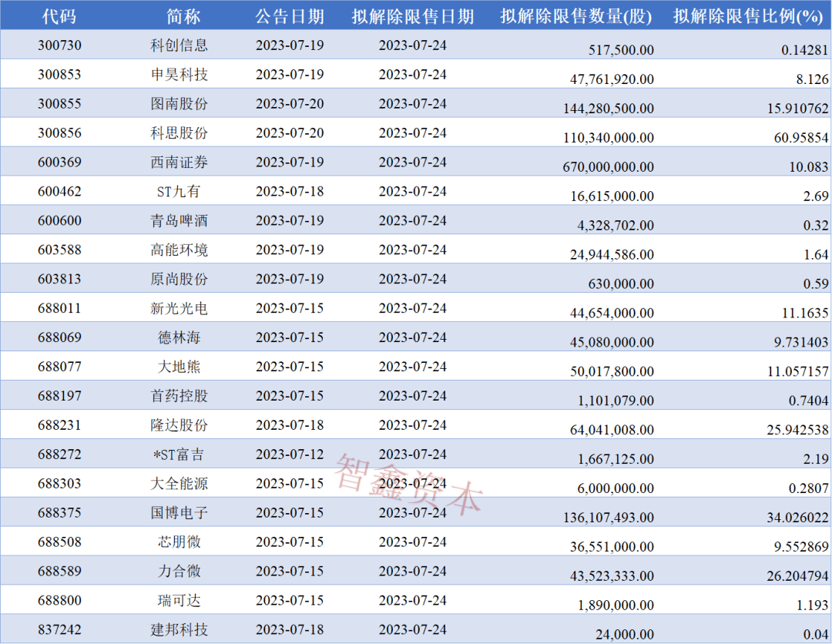Select the 西南证券 name cell
Image resolution: width=832 pixels, height=644 pixels.
179,163
